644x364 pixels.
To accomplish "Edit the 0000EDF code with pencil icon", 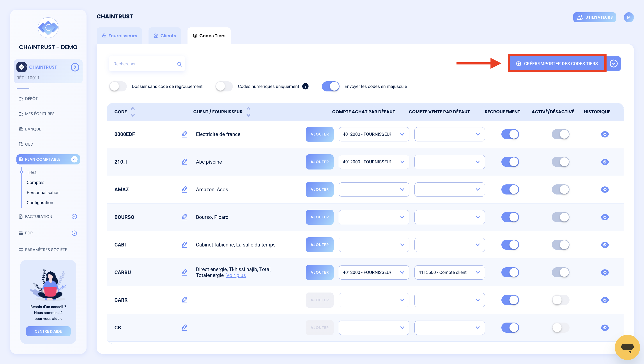I will tap(184, 134).
